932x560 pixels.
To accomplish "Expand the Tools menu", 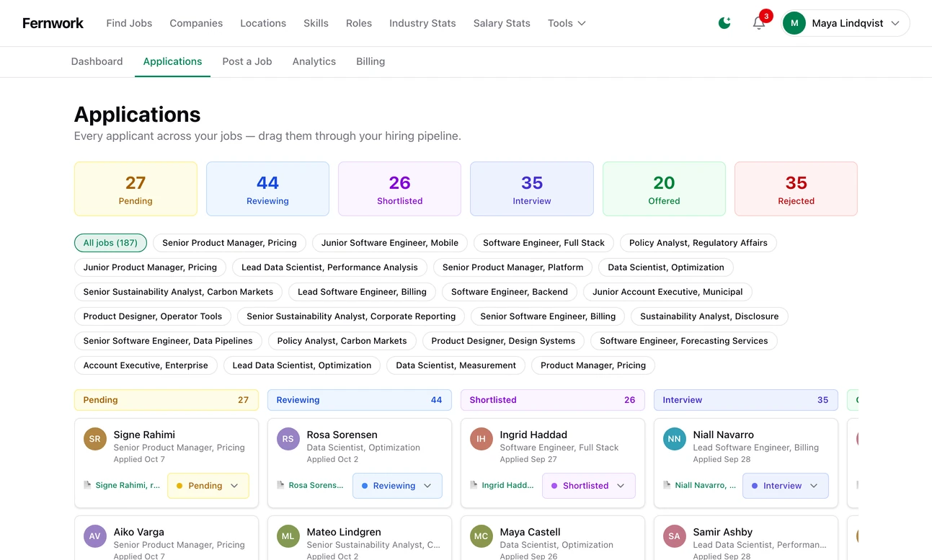I will [x=567, y=23].
